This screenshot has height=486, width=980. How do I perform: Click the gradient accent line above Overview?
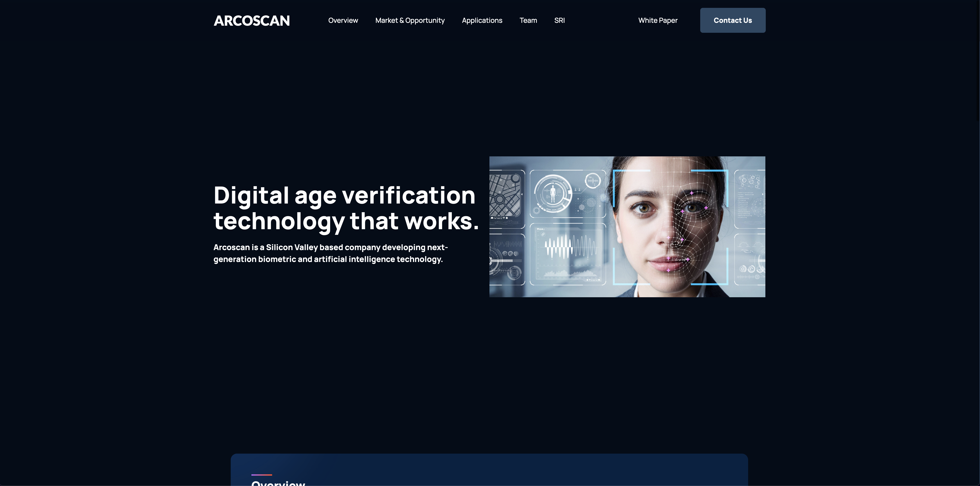click(x=262, y=475)
